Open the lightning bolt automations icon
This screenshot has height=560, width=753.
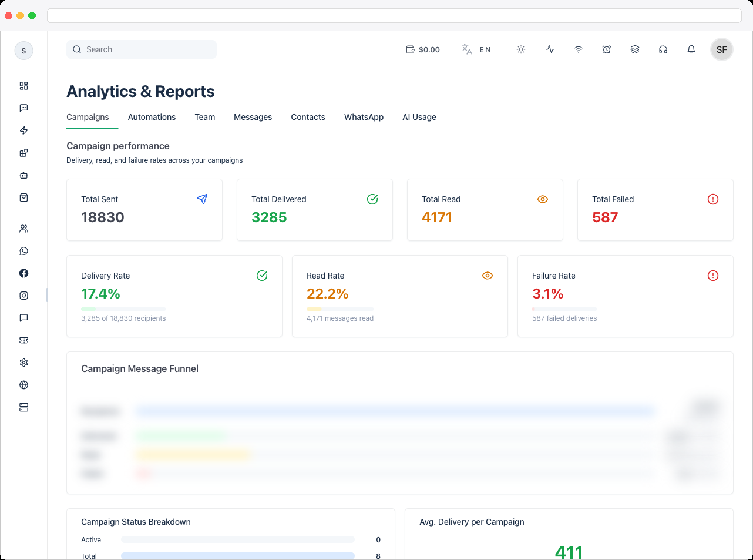click(x=23, y=130)
